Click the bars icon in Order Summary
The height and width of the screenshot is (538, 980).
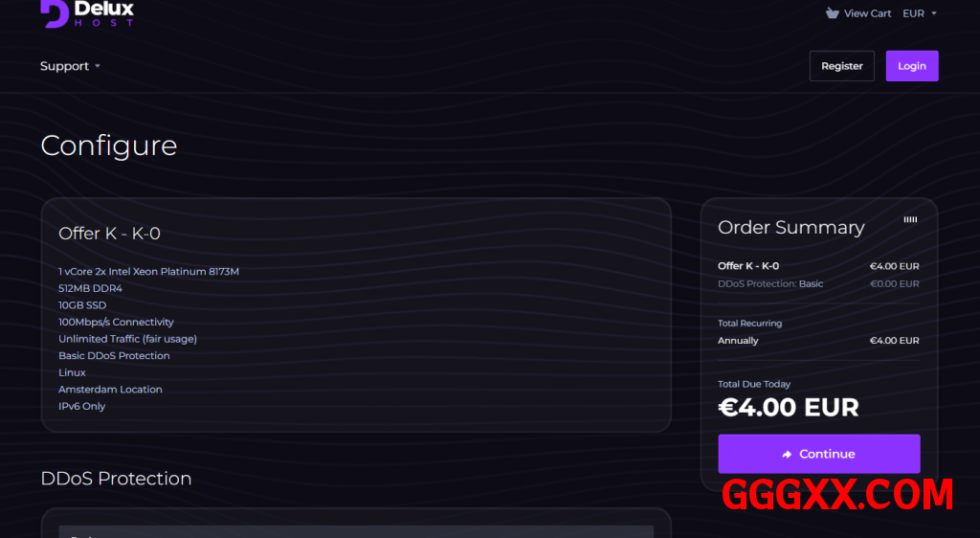pos(910,220)
